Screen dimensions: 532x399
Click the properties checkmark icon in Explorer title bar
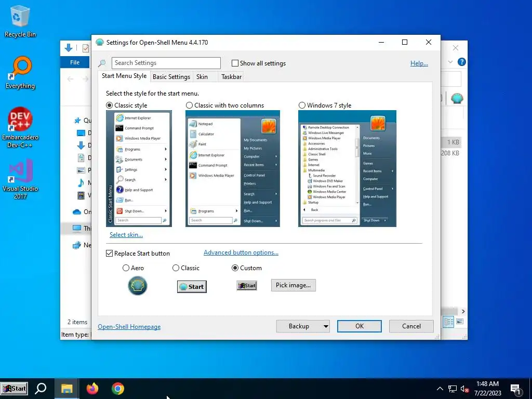coord(86,48)
